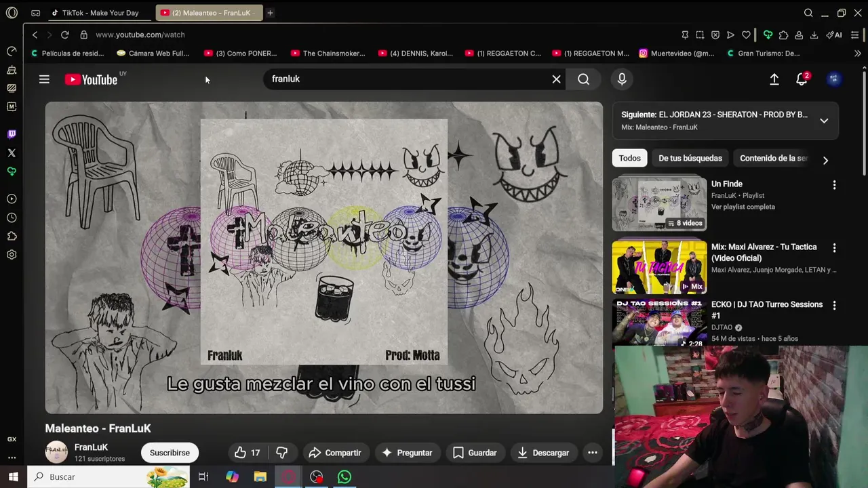The height and width of the screenshot is (488, 868).
Task: Like the Maleanteo video
Action: click(x=247, y=453)
